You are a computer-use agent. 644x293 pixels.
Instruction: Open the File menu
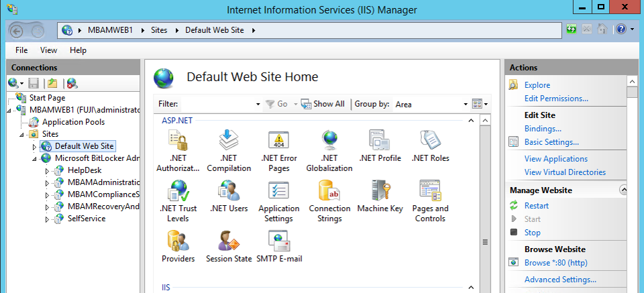(21, 50)
